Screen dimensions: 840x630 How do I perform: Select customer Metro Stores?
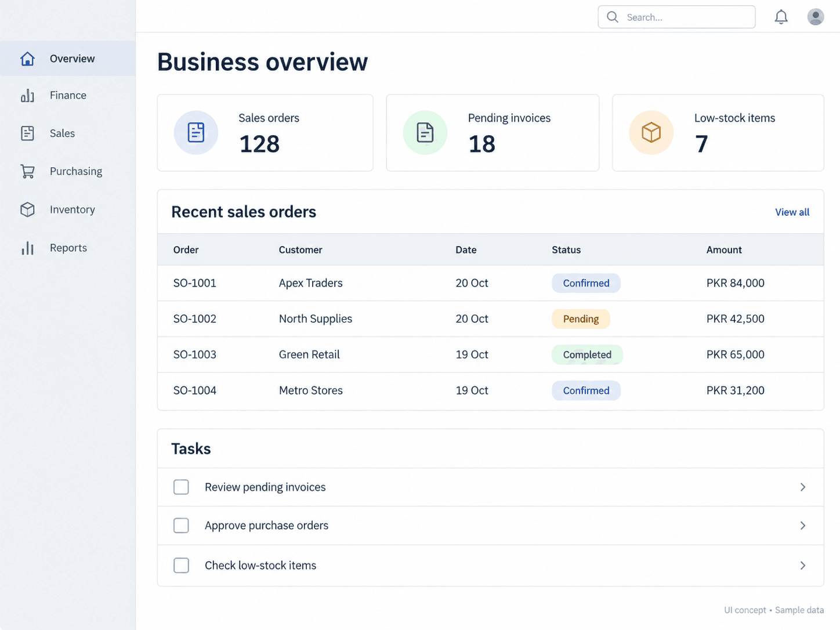click(x=310, y=390)
